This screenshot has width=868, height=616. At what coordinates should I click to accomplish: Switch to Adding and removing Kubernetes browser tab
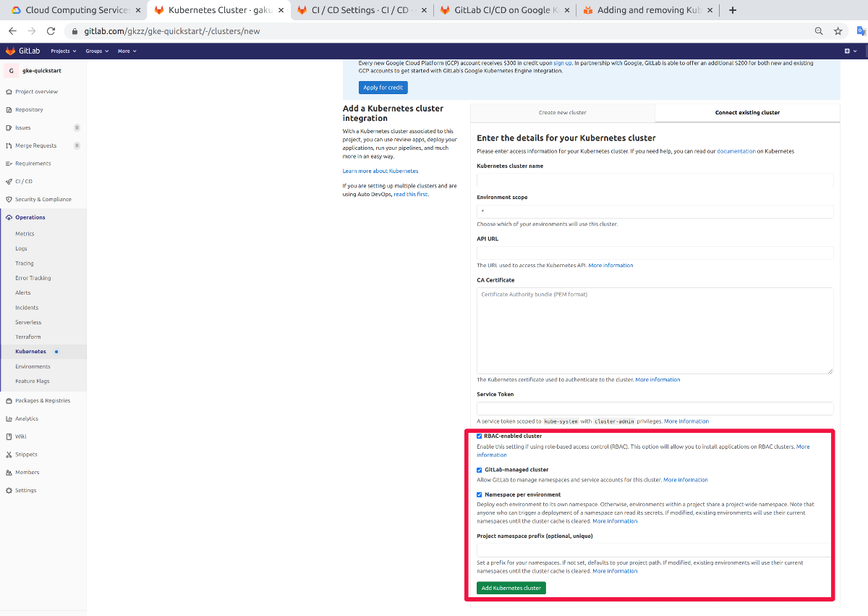pyautogui.click(x=647, y=10)
